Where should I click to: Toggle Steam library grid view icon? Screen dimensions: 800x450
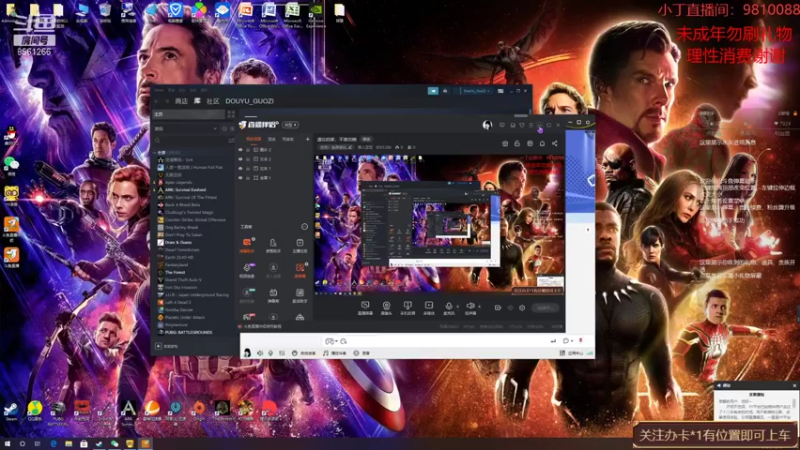coord(231,114)
